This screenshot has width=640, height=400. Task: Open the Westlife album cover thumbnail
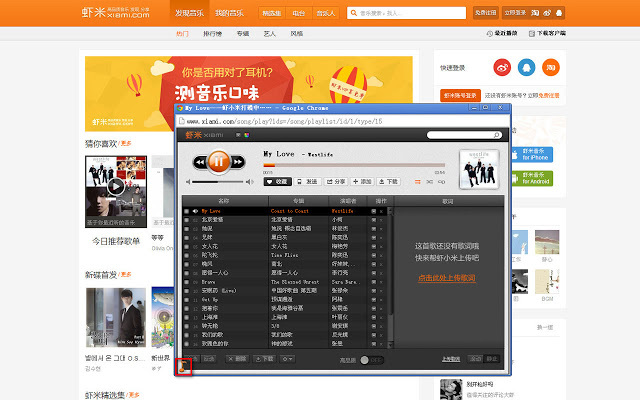pyautogui.click(x=479, y=169)
